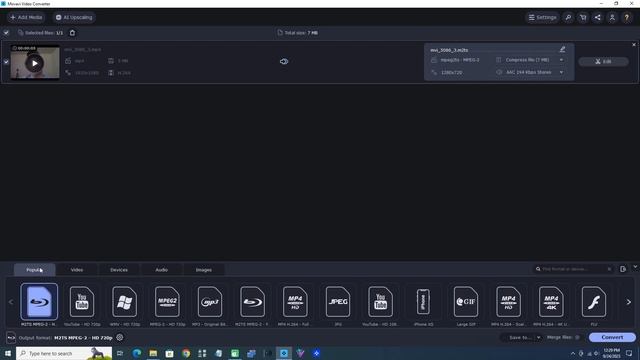The width and height of the screenshot is (640, 360).
Task: Open the help question mark icon
Action: click(x=627, y=18)
